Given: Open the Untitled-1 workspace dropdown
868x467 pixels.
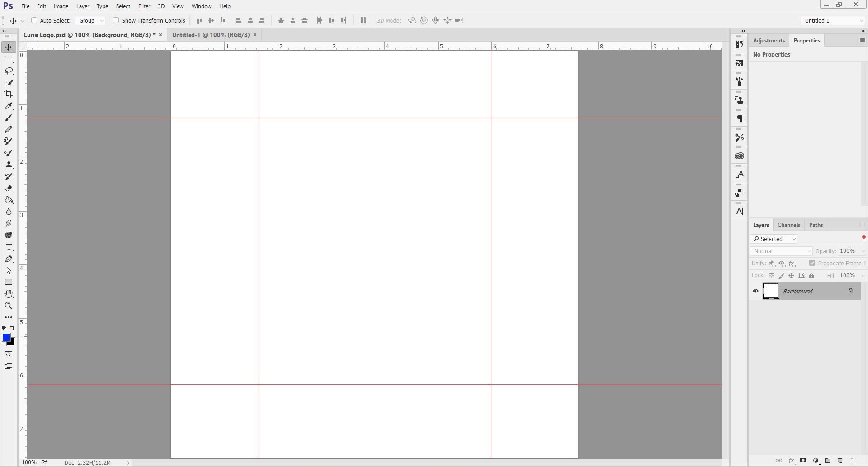Looking at the screenshot, I should [x=833, y=20].
